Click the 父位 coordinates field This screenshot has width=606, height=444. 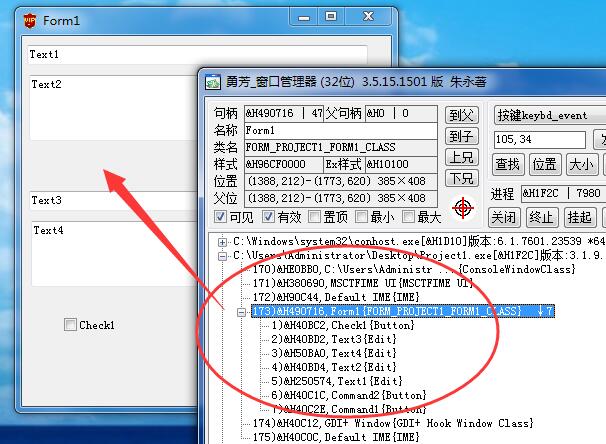340,199
